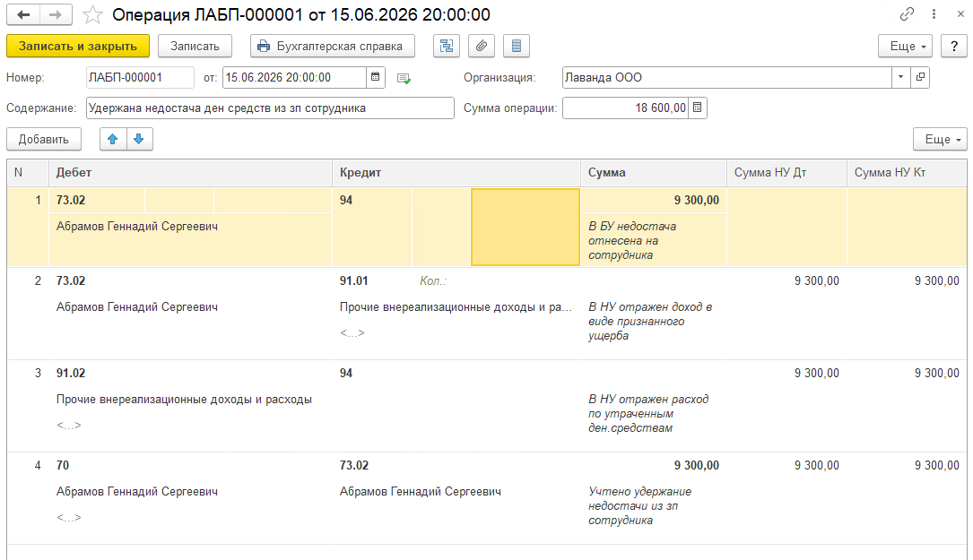Open the three-dot window menu
The height and width of the screenshot is (560, 973).
coord(934,13)
